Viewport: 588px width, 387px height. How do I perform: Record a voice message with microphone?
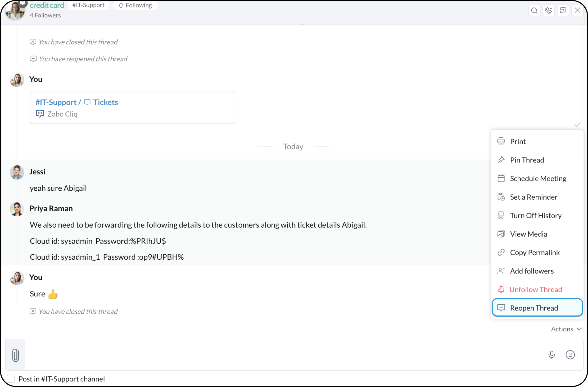pyautogui.click(x=552, y=355)
